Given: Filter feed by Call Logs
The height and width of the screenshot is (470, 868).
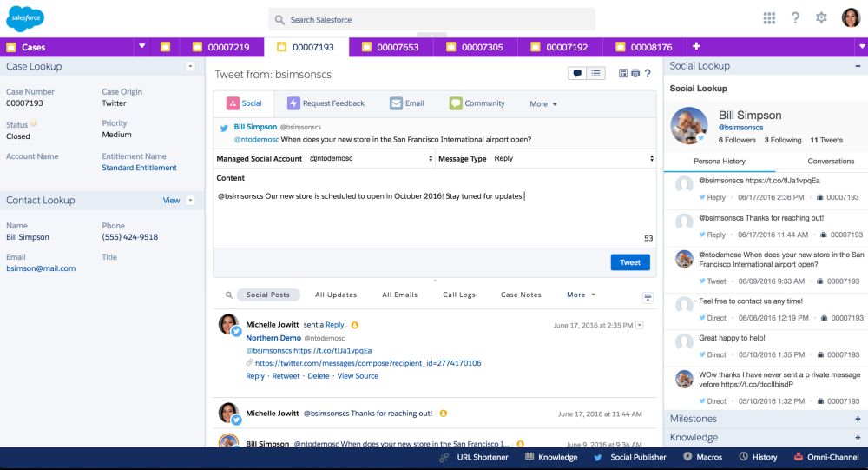Looking at the screenshot, I should [459, 295].
